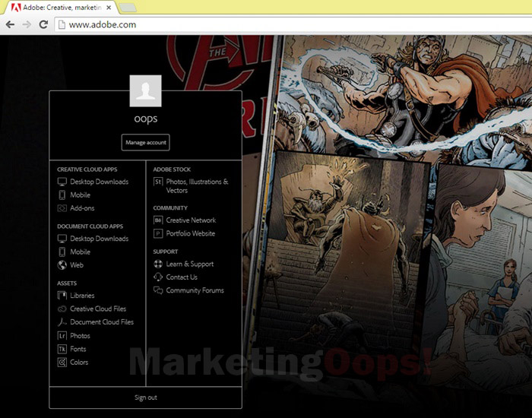532x418 pixels.
Task: Open the Fonts link
Action: point(78,349)
